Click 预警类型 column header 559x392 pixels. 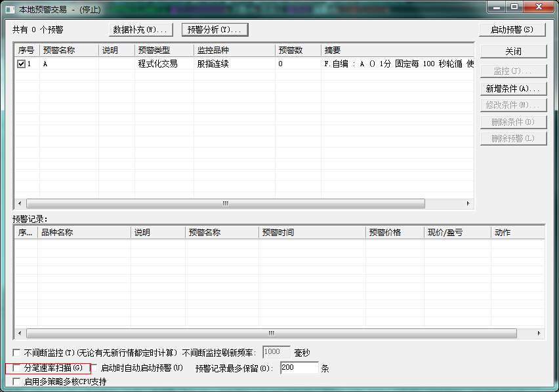(164, 50)
